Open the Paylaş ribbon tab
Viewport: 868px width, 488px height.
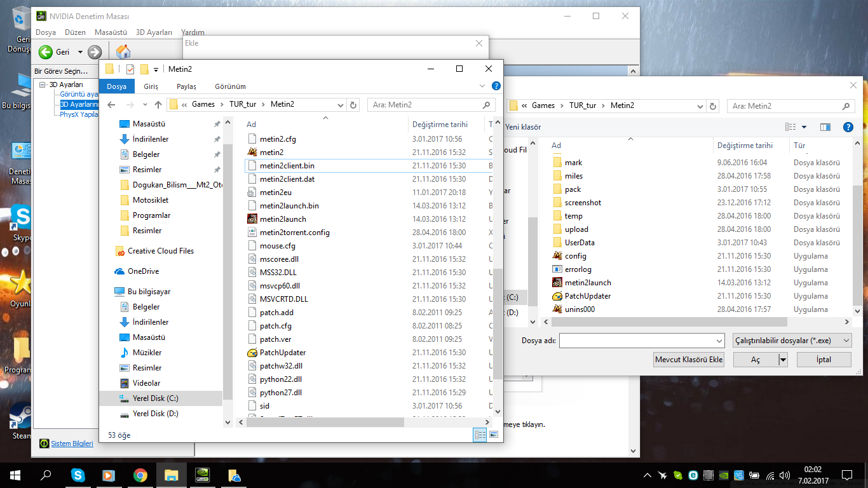click(186, 86)
